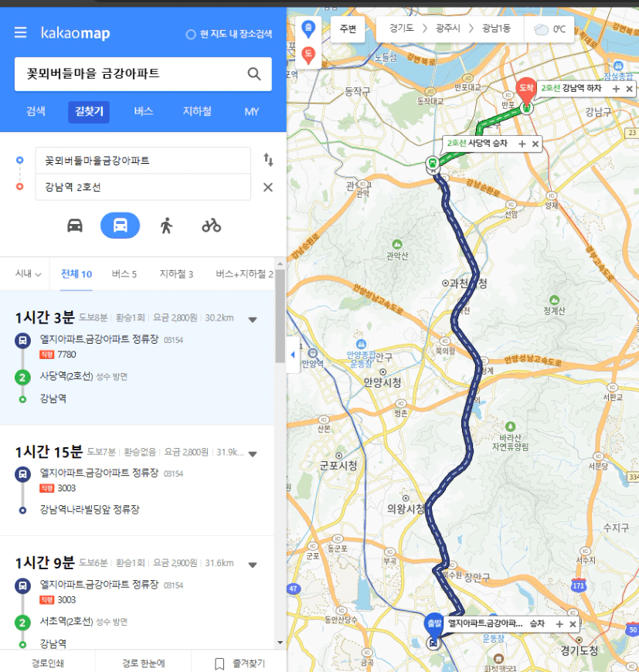The height and width of the screenshot is (672, 639).
Task: Select the 버스 5 results tab
Action: 124,274
